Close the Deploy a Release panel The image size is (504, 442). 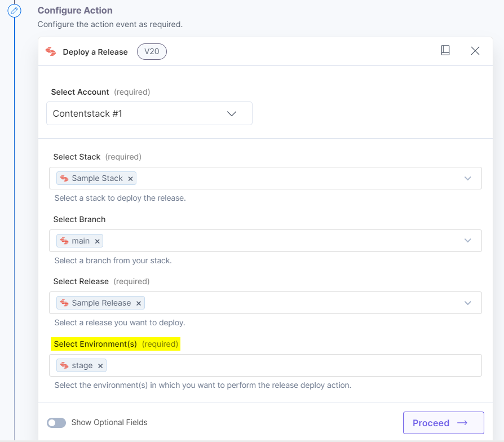click(x=475, y=51)
